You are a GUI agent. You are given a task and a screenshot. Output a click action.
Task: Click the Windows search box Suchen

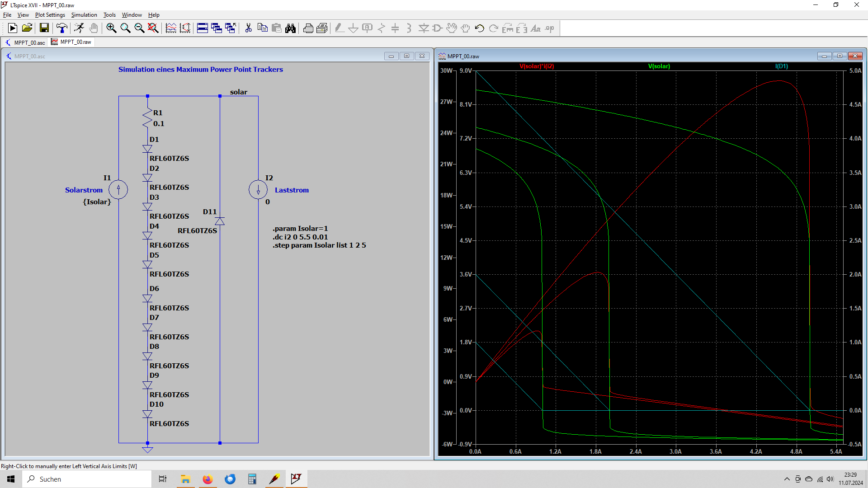[x=86, y=479]
